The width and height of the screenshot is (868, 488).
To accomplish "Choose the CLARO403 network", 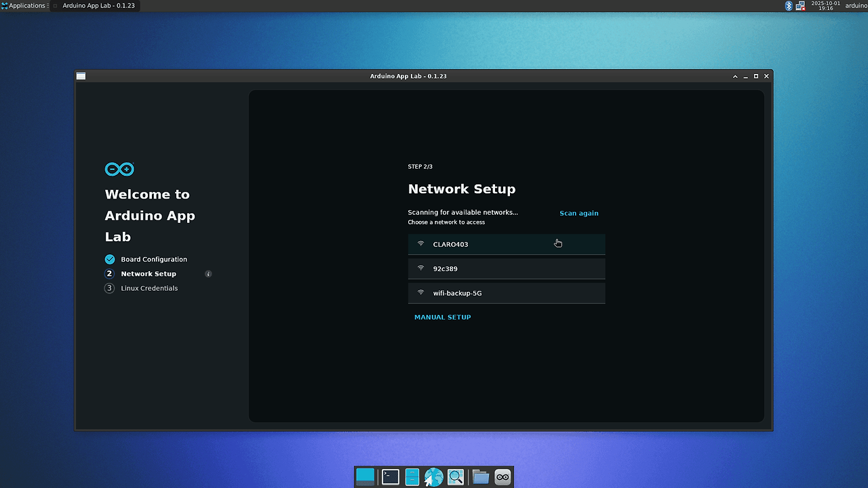I will point(507,244).
